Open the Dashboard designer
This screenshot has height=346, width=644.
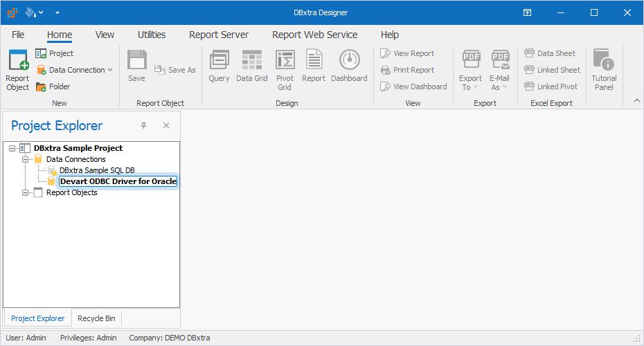pyautogui.click(x=349, y=66)
